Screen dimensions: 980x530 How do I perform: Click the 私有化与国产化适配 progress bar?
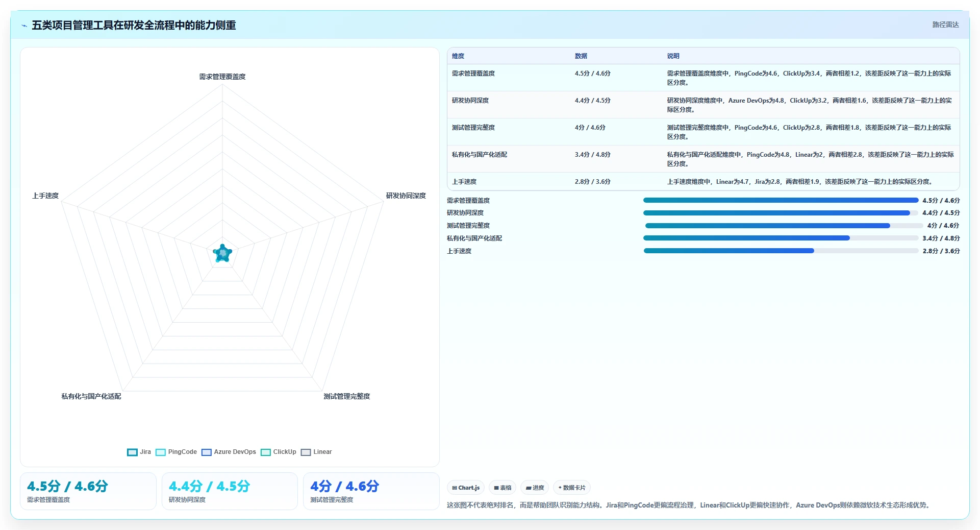tap(781, 238)
